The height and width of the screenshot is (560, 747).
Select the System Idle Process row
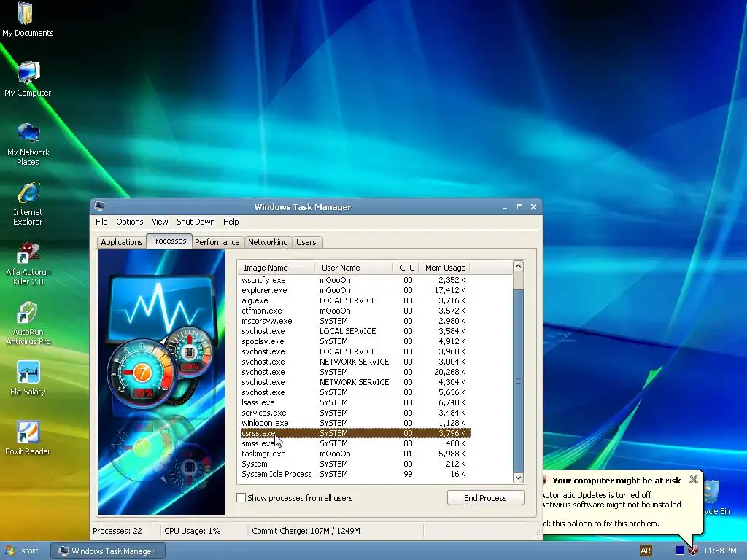coord(354,474)
